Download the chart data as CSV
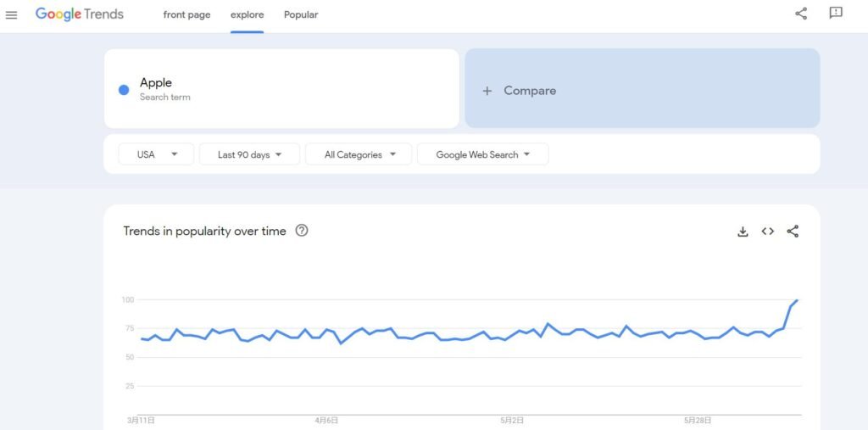Viewport: 868px width, 430px height. click(743, 232)
